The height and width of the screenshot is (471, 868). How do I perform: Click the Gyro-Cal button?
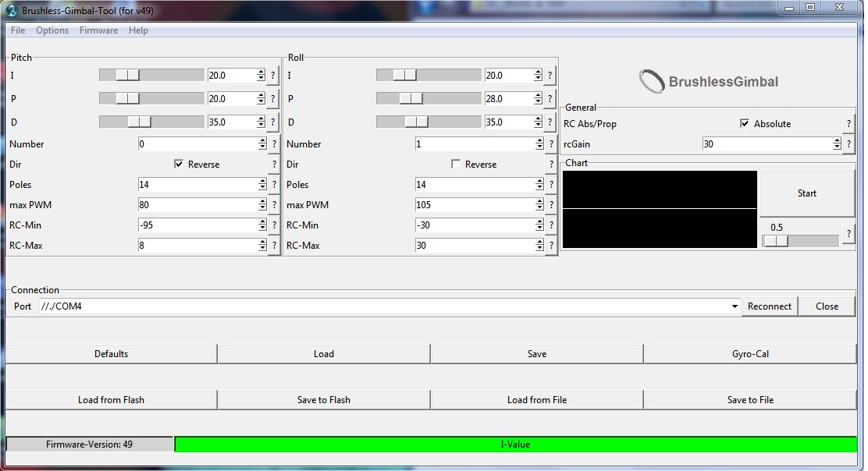click(750, 354)
